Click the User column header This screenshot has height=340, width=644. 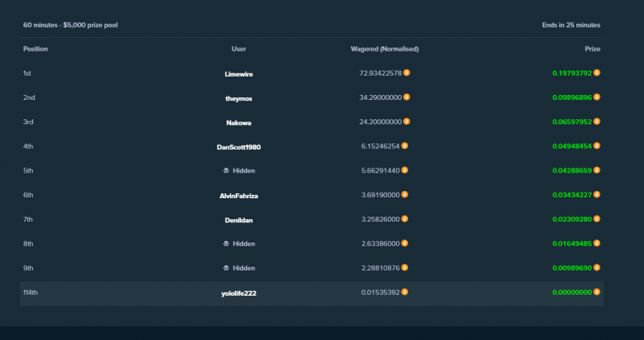coord(238,48)
